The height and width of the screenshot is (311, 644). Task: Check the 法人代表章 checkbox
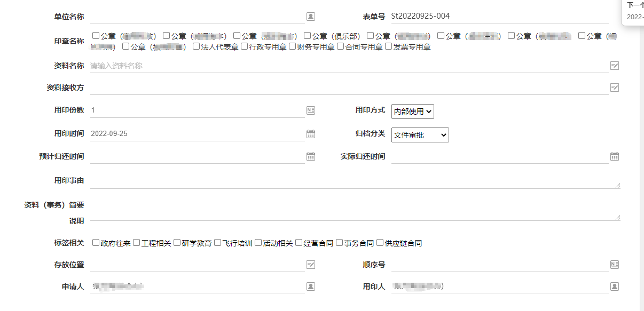[x=197, y=46]
